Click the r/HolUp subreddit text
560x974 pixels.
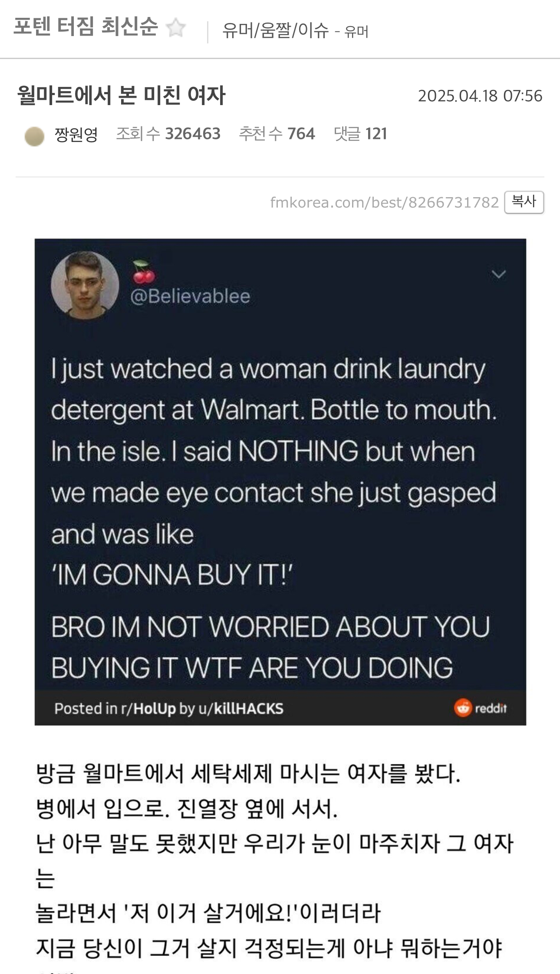coord(148,709)
